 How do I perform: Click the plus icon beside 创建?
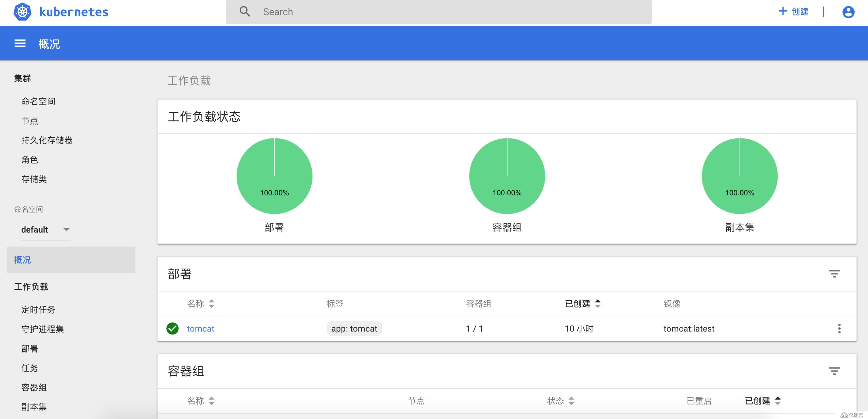pyautogui.click(x=782, y=11)
